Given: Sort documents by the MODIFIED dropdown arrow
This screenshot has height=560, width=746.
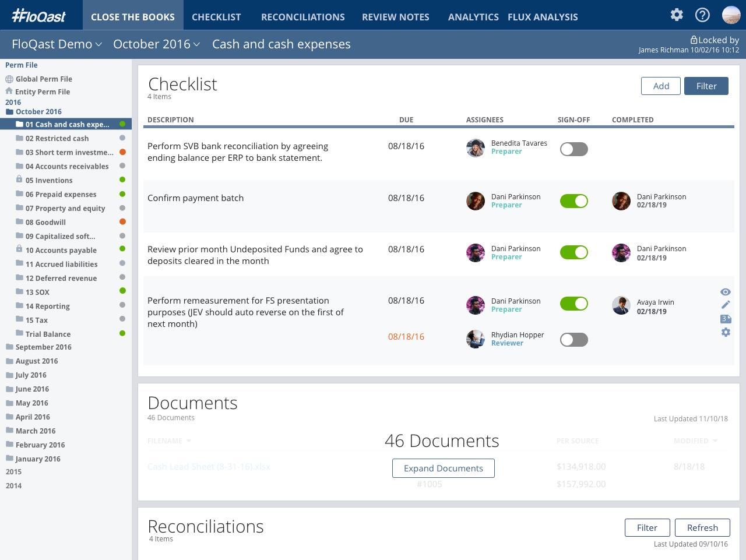Looking at the screenshot, I should [x=715, y=441].
